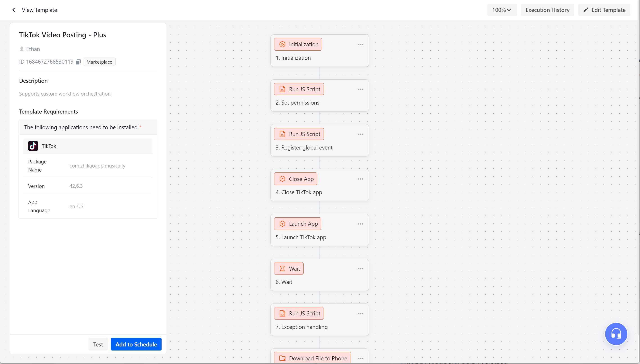Open the more options menu for Set permissions

pyautogui.click(x=361, y=89)
